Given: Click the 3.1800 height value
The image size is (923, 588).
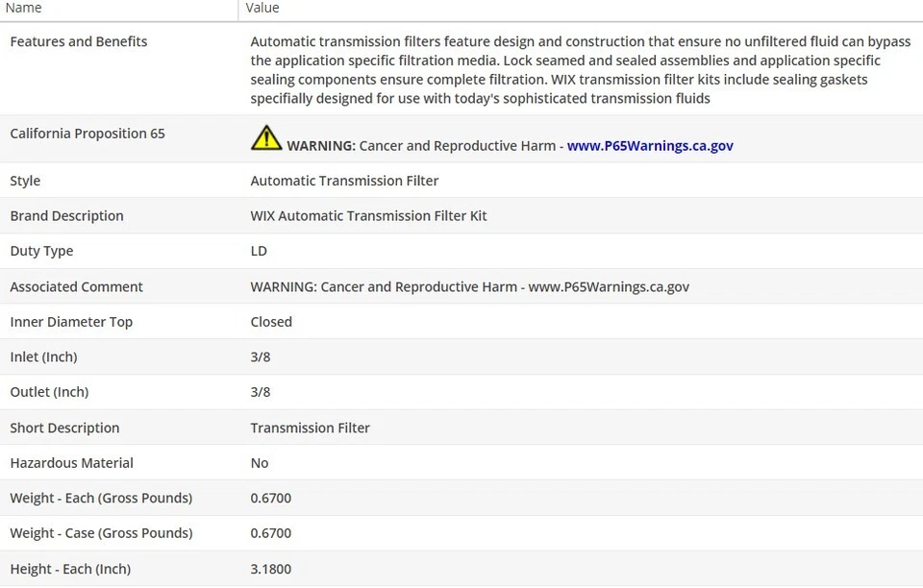Looking at the screenshot, I should tap(271, 569).
